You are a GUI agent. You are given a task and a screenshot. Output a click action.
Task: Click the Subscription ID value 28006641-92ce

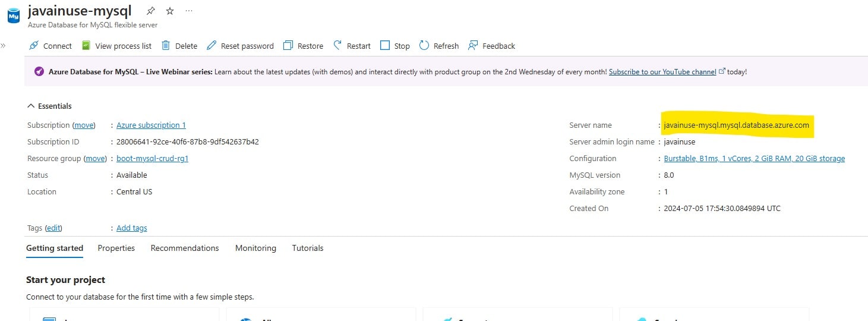188,142
